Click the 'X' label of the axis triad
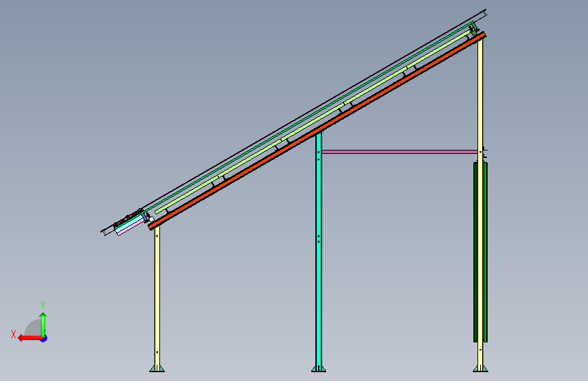The image size is (588, 381). point(14,334)
